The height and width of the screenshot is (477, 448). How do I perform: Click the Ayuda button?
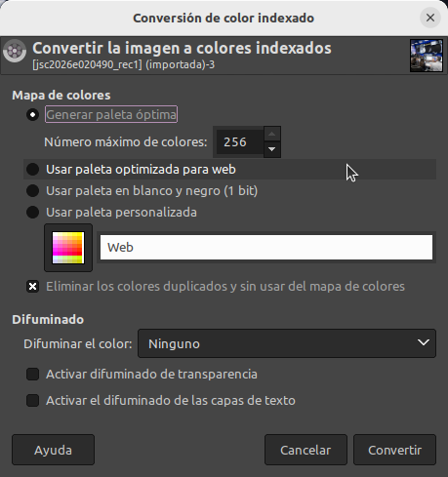click(53, 450)
